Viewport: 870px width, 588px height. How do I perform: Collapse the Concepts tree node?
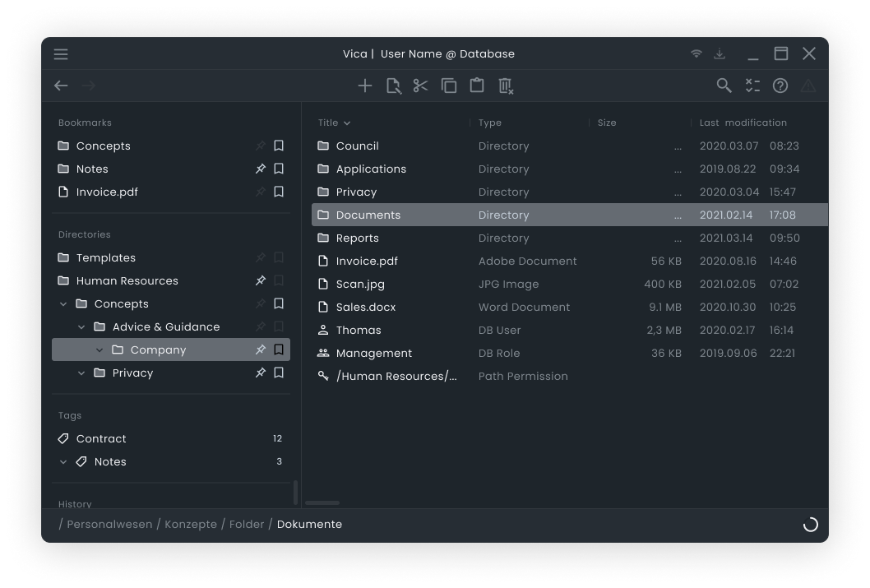tap(63, 304)
